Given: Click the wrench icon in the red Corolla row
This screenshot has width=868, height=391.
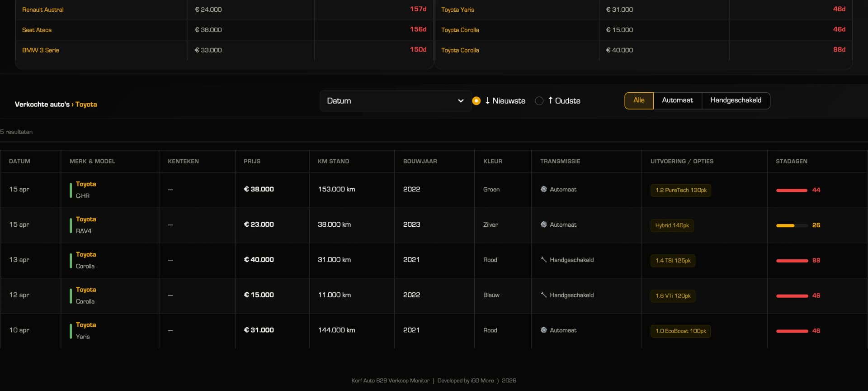Looking at the screenshot, I should coord(543,260).
